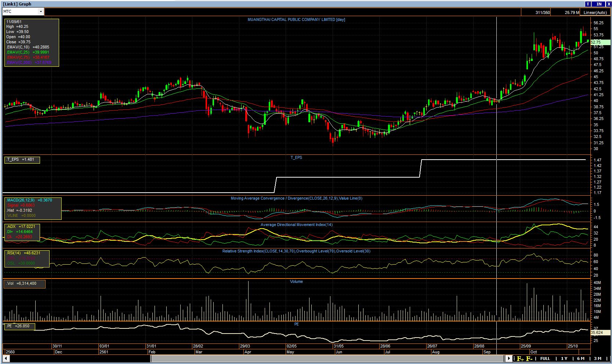Open the MTC symbol dropdown arrow
The height and width of the screenshot is (364, 612).
41,12
